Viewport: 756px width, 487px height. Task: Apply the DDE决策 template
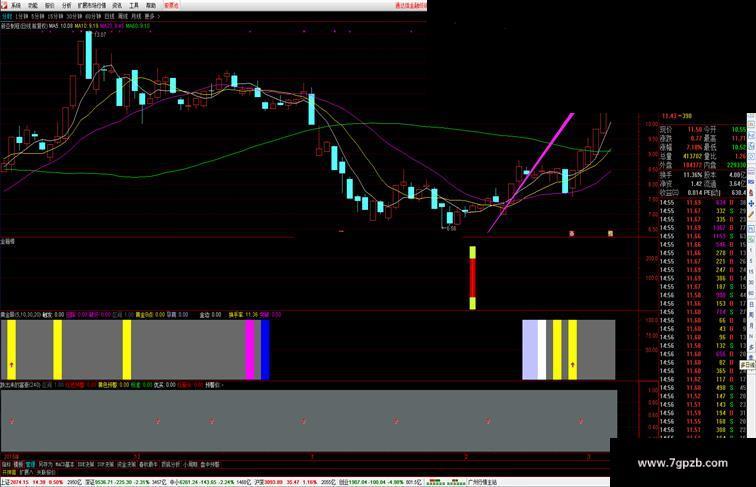pos(86,464)
